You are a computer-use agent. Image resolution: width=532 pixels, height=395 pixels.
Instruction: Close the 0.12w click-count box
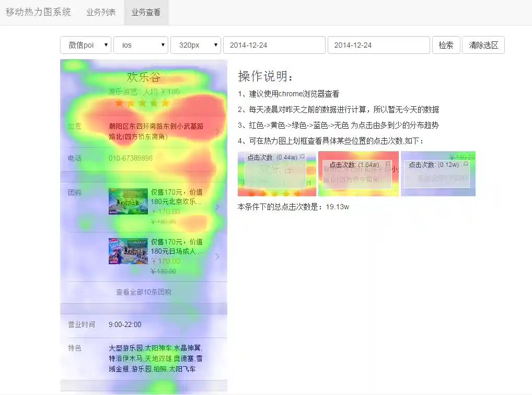466,164
